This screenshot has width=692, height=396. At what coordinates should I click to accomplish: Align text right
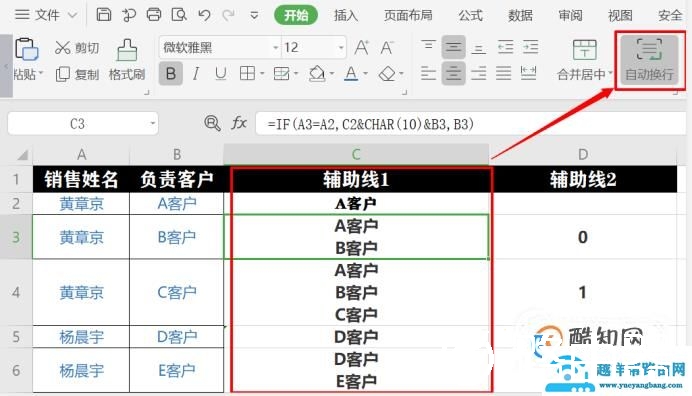click(478, 73)
